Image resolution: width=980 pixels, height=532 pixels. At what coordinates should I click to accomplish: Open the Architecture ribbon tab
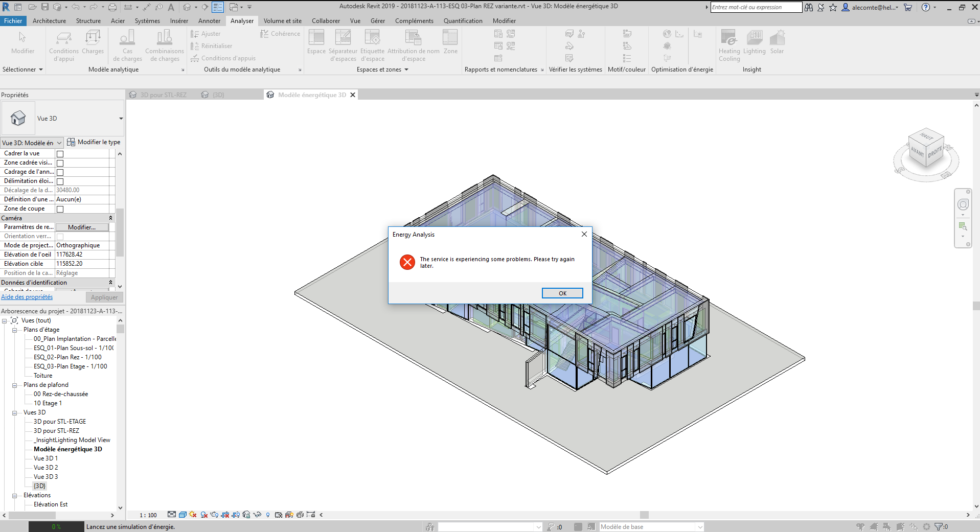(49, 21)
